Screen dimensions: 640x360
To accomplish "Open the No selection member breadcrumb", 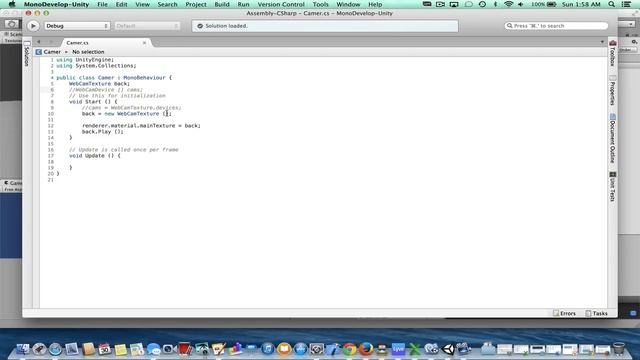I will 88,52.
